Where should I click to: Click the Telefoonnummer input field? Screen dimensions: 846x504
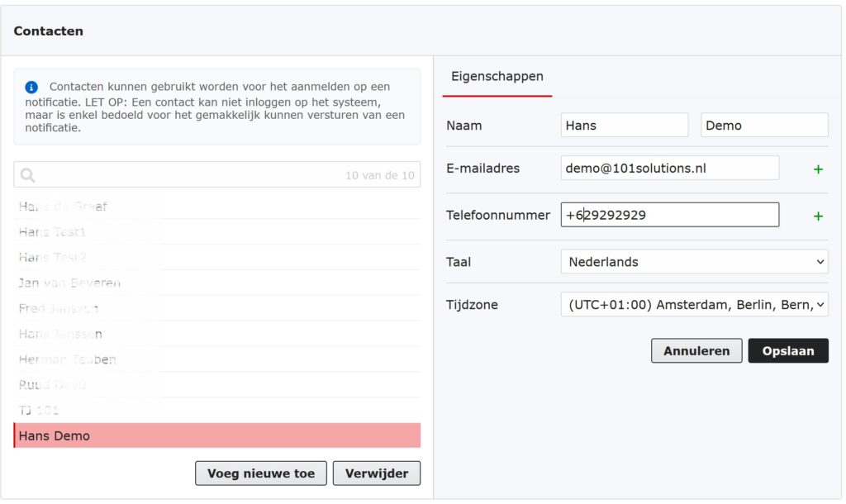point(669,215)
